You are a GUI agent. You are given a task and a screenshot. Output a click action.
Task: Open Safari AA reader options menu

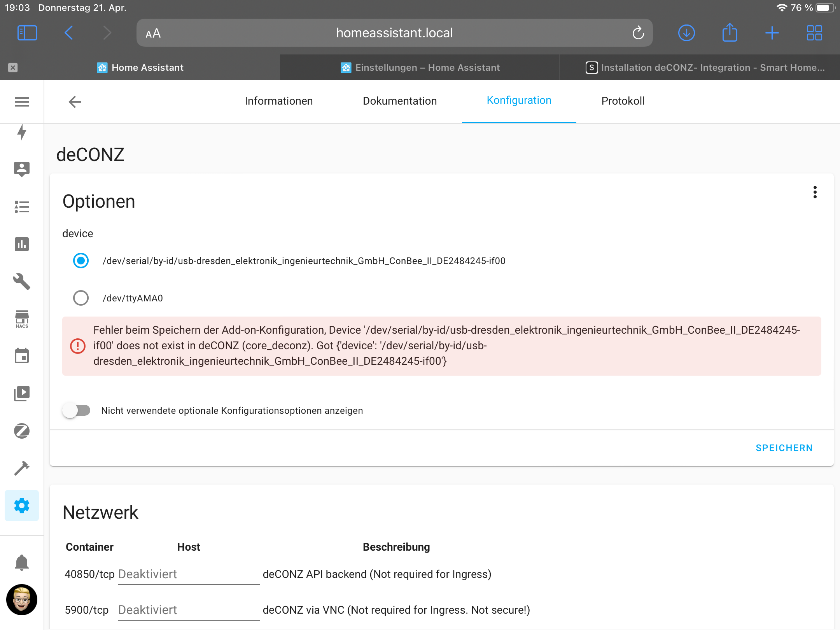(x=153, y=33)
